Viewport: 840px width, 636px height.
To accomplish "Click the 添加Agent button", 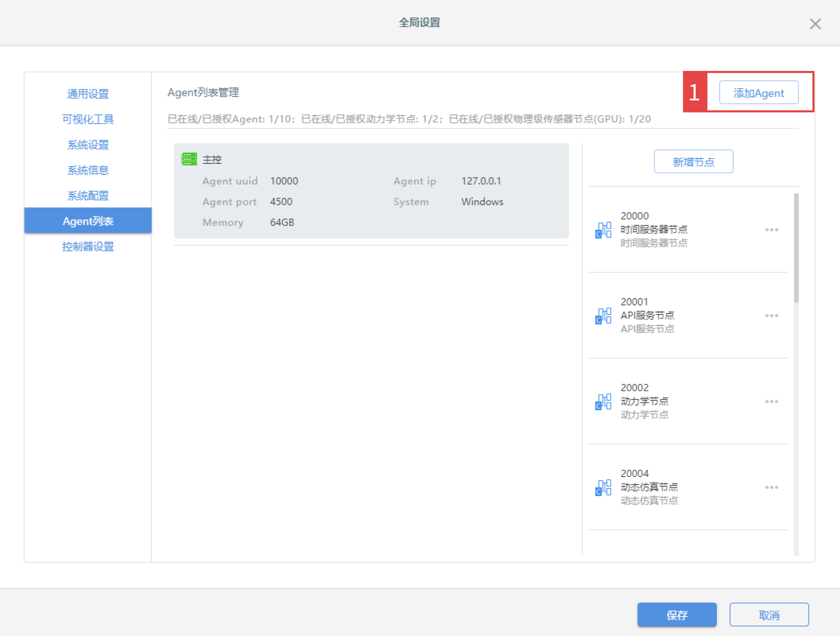I will (758, 92).
